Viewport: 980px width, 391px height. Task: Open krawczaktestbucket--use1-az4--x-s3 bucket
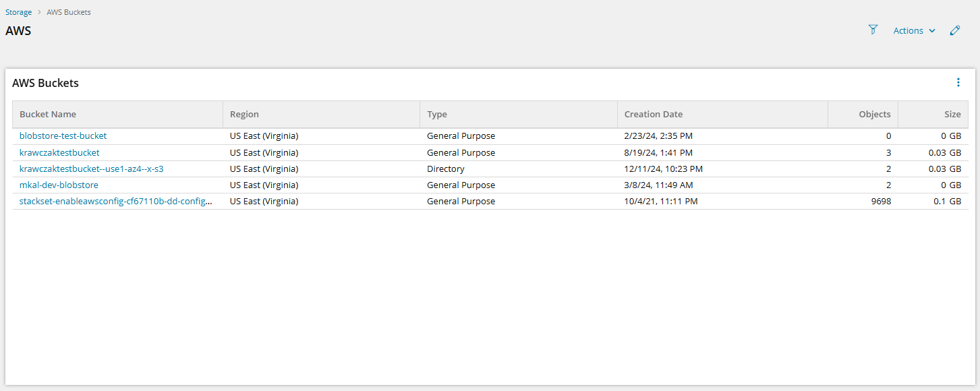pos(91,169)
